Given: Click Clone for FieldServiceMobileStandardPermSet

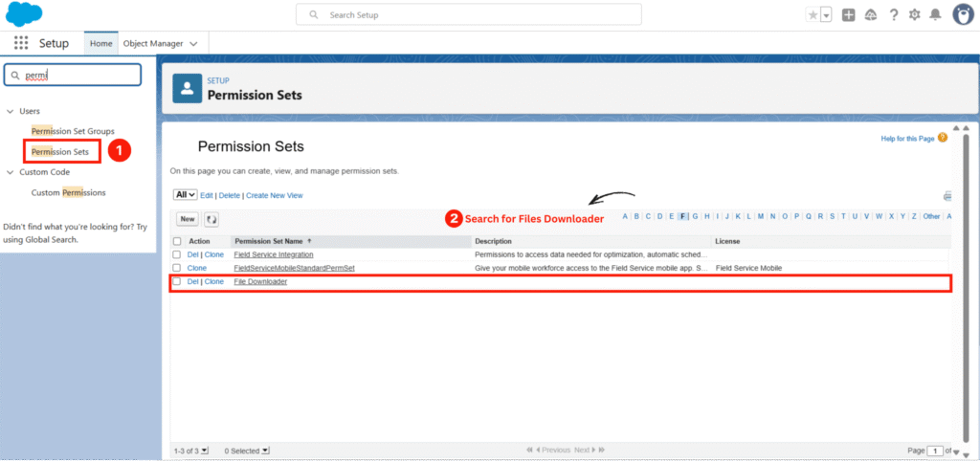Looking at the screenshot, I should coord(197,268).
